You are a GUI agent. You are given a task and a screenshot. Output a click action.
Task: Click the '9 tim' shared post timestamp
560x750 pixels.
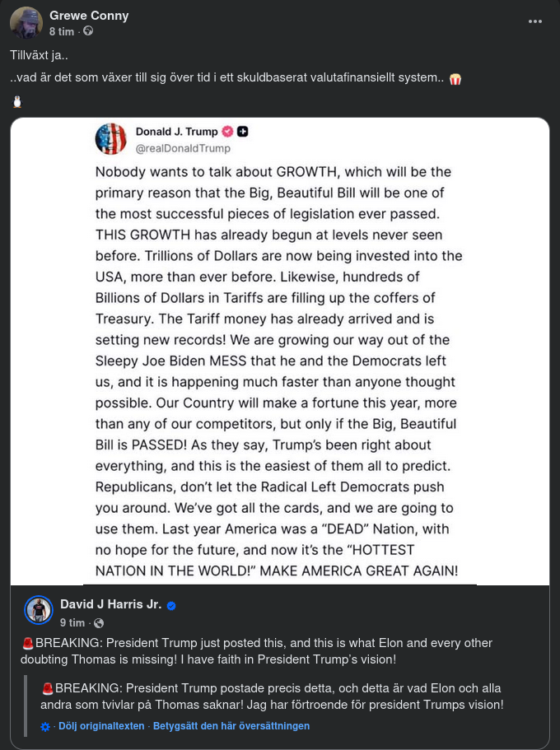[72, 623]
